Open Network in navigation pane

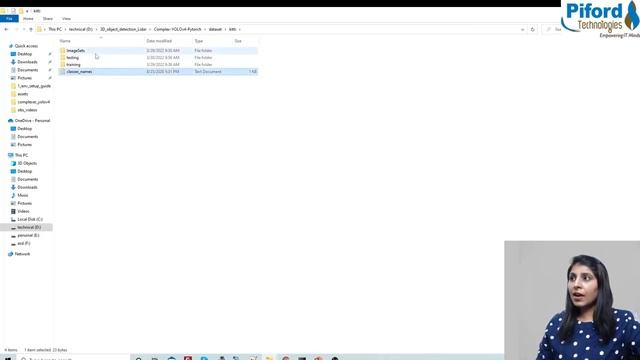pos(22,254)
